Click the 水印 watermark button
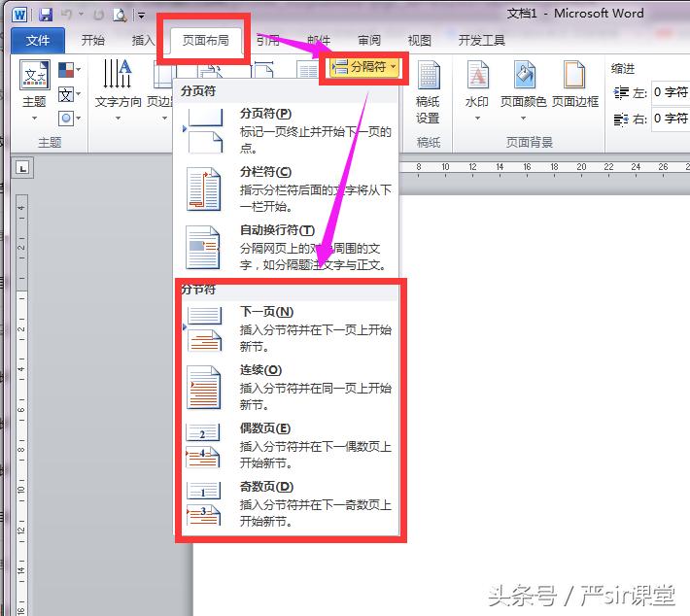This screenshot has height=616, width=690. click(x=477, y=85)
